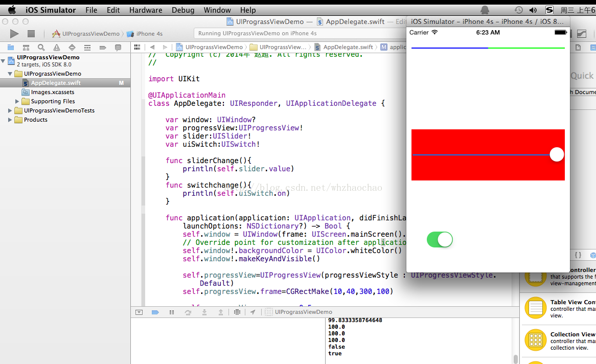Click the slider thumb on red background
The image size is (596, 364).
coord(557,154)
